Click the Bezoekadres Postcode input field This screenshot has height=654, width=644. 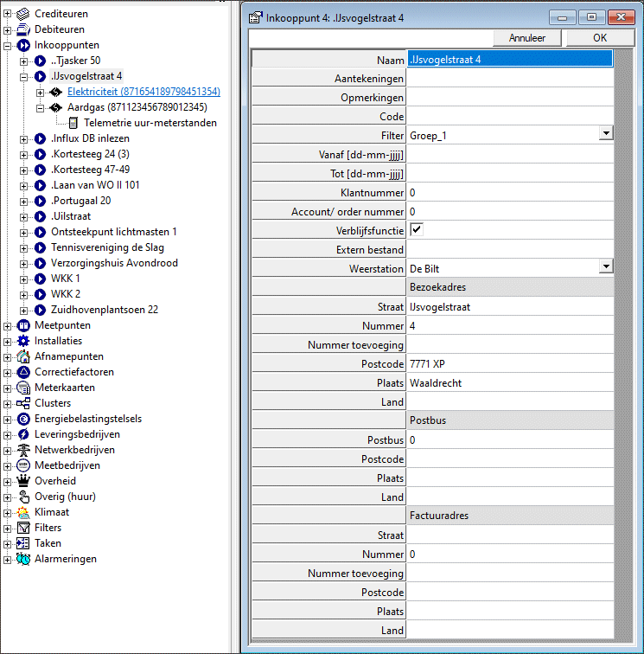[x=510, y=364]
